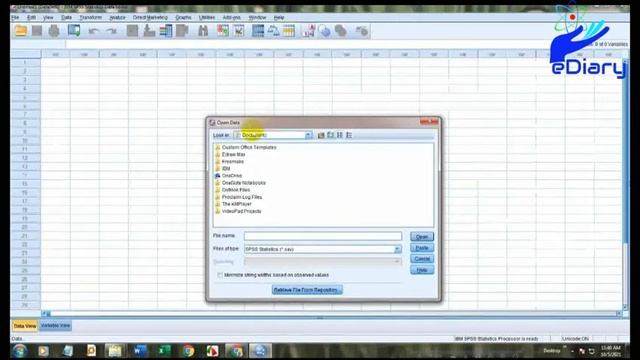640x360 pixels.
Task: Click the File name input field
Action: [323, 236]
